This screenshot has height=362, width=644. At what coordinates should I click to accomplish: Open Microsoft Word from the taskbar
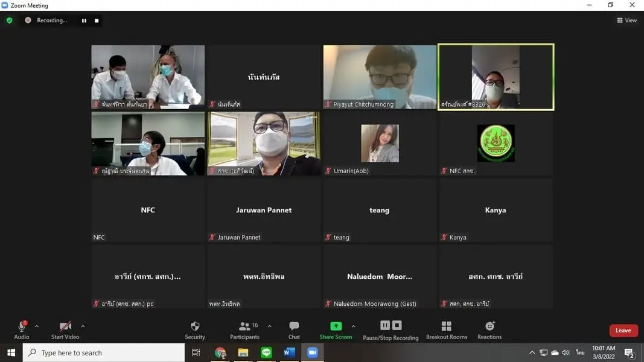(289, 352)
